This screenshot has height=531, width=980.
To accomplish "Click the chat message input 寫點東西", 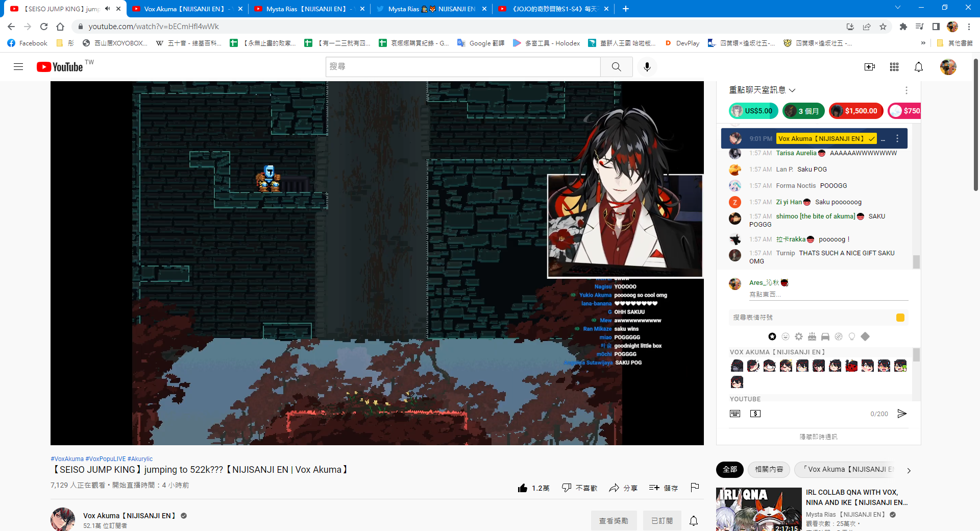I will click(x=828, y=295).
